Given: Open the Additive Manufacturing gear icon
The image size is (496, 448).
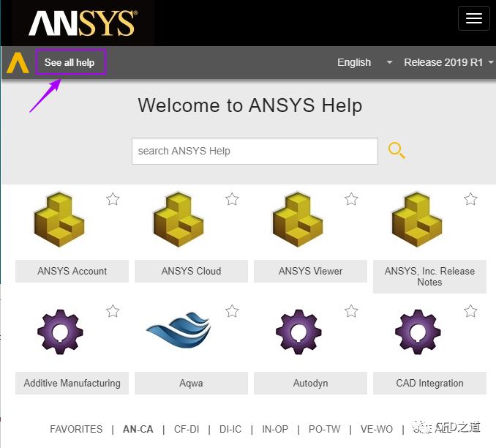Looking at the screenshot, I should 60,332.
